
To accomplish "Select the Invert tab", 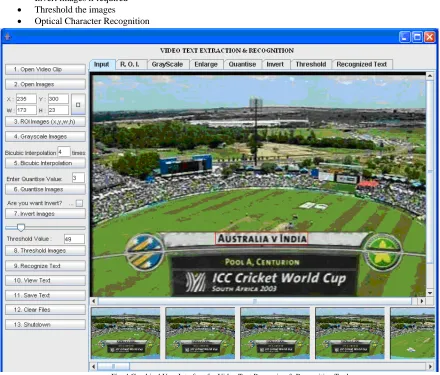I will [276, 64].
